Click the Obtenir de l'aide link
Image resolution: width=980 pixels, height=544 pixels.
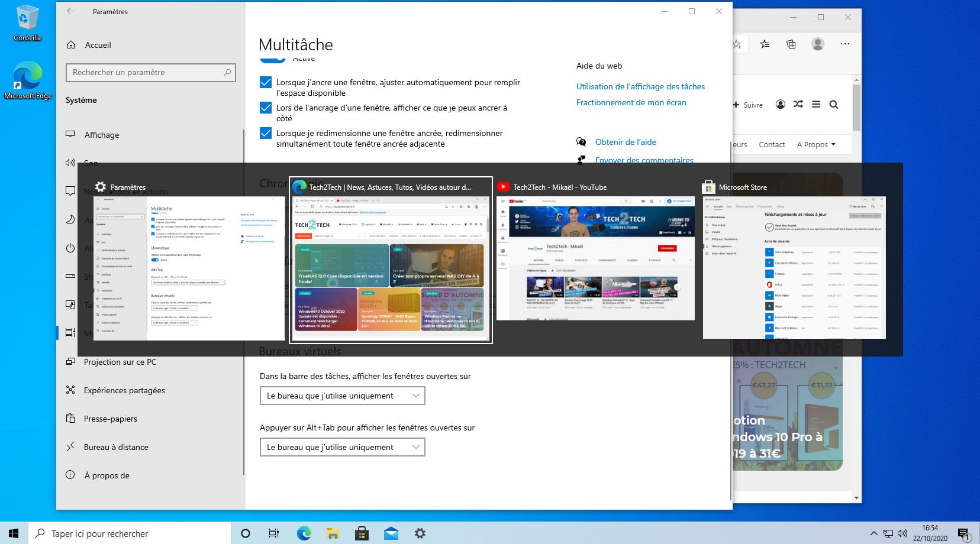click(626, 142)
